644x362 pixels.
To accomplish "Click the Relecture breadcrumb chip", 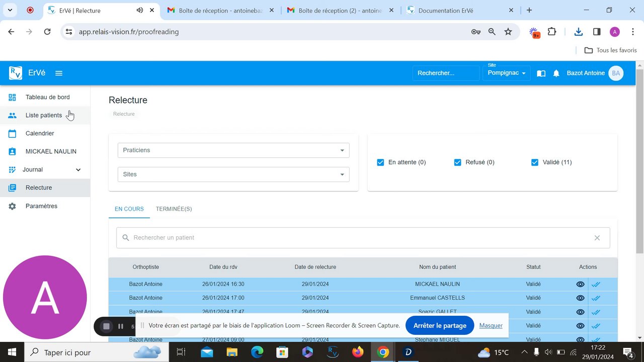I will (x=124, y=114).
